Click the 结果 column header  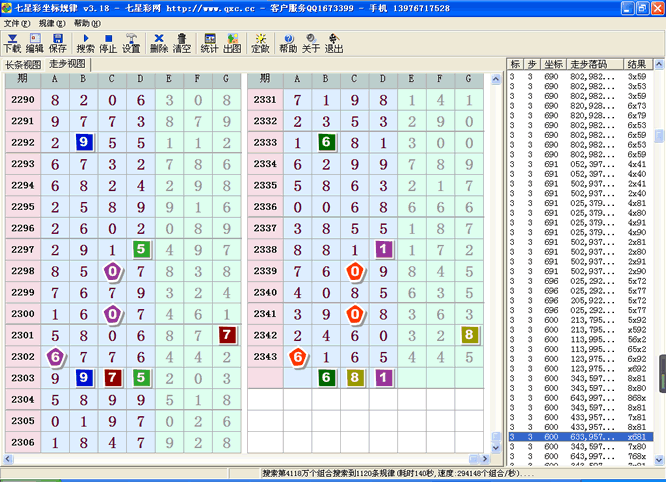[638, 65]
